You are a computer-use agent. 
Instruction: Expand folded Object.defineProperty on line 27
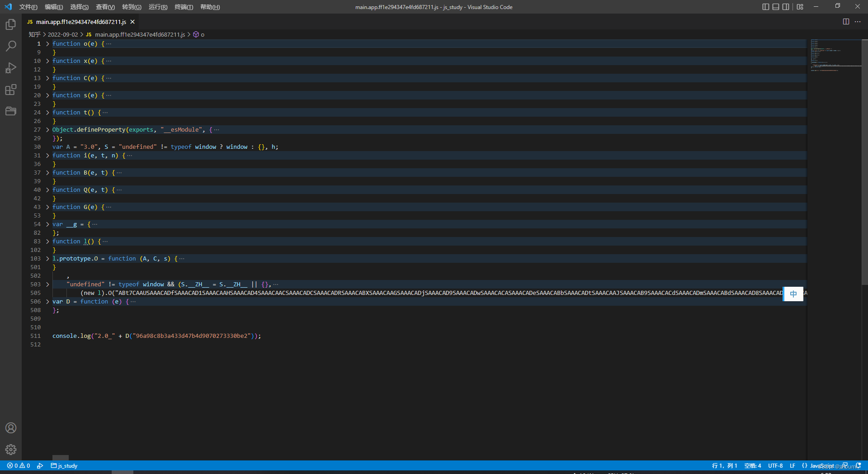(47, 130)
